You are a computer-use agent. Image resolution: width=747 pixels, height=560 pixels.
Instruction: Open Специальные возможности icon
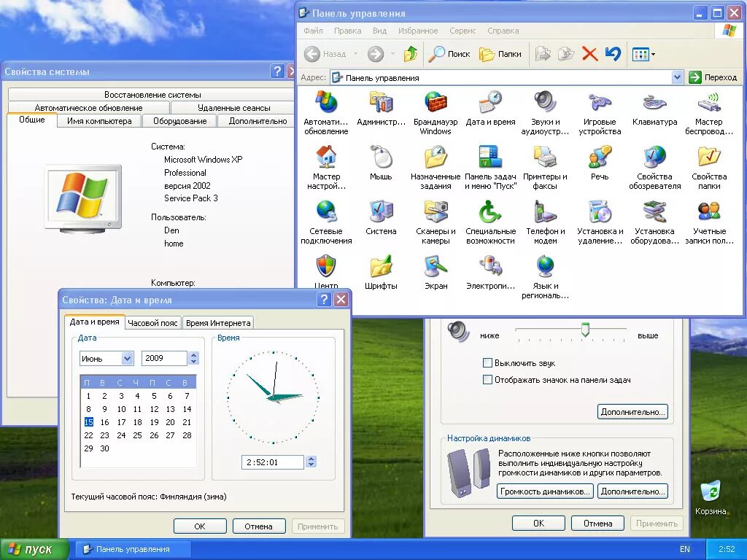point(490,222)
